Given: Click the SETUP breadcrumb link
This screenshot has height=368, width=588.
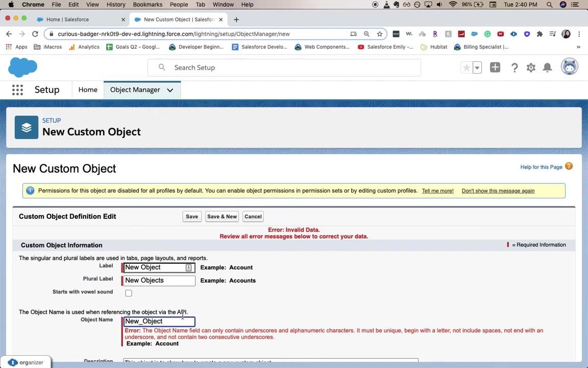Looking at the screenshot, I should [52, 121].
